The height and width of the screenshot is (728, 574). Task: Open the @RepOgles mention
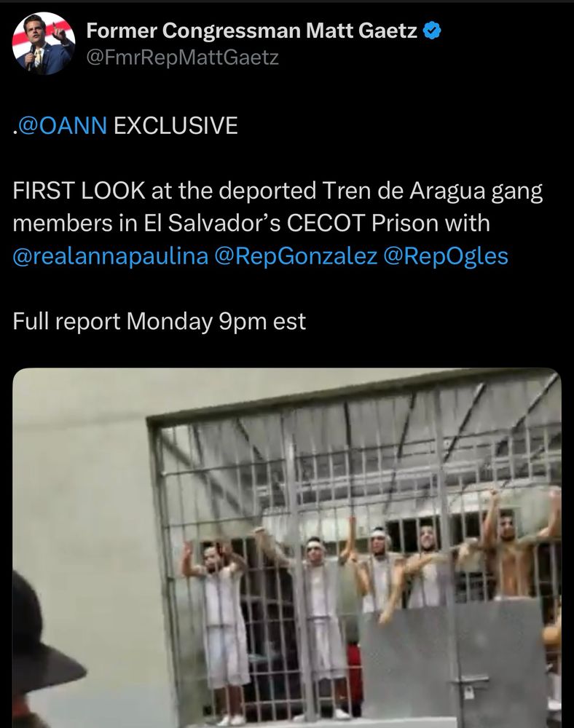click(446, 256)
